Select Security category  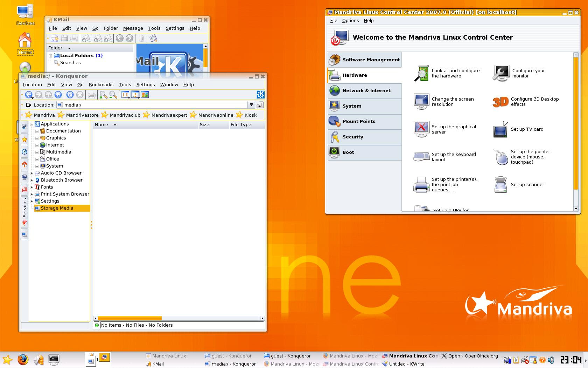[x=365, y=137]
